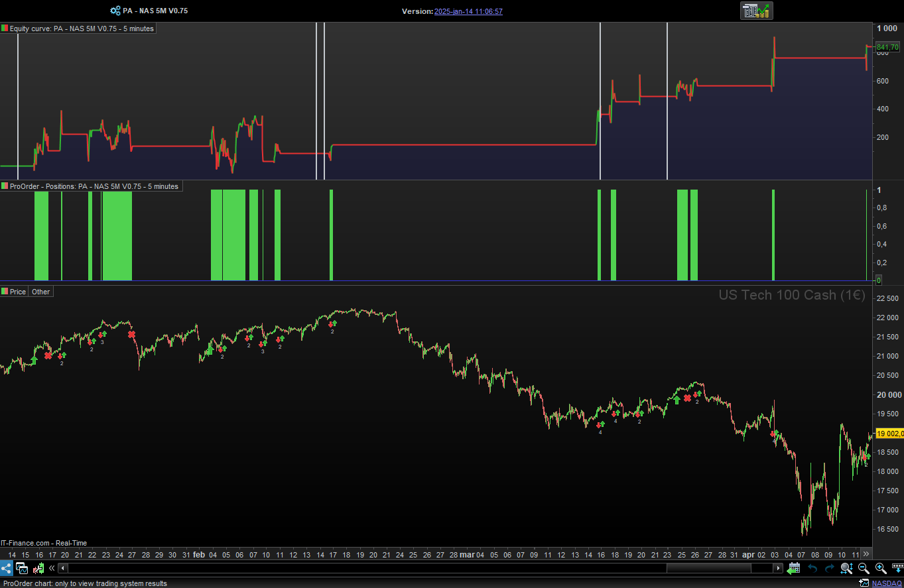The image size is (904, 588).
Task: Click the zoom out magnifier icon
Action: (864, 568)
